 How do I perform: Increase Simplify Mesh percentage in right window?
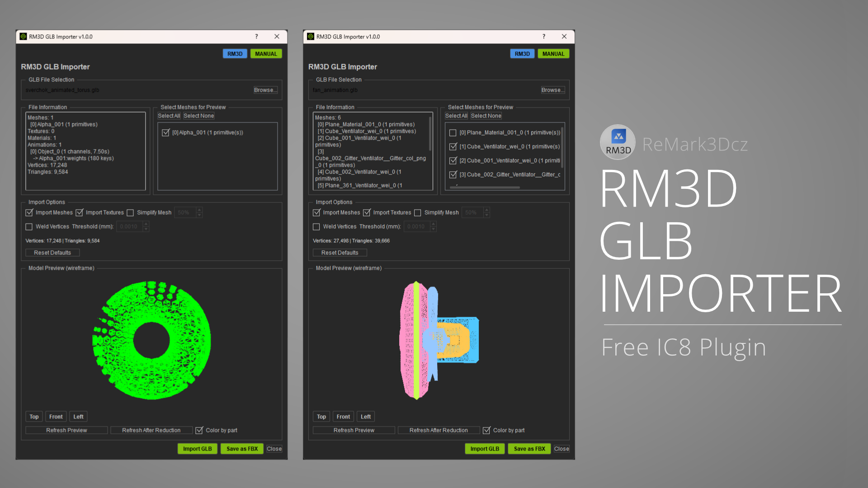pos(487,210)
